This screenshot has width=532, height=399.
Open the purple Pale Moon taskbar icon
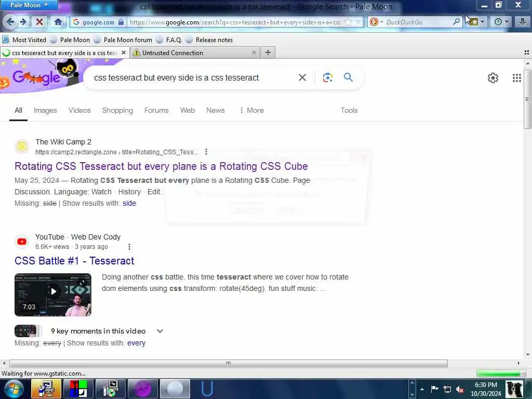(143, 389)
